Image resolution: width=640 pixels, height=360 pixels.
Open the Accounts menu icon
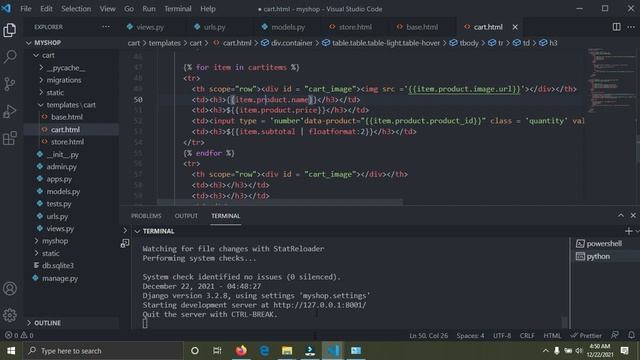coord(10,289)
